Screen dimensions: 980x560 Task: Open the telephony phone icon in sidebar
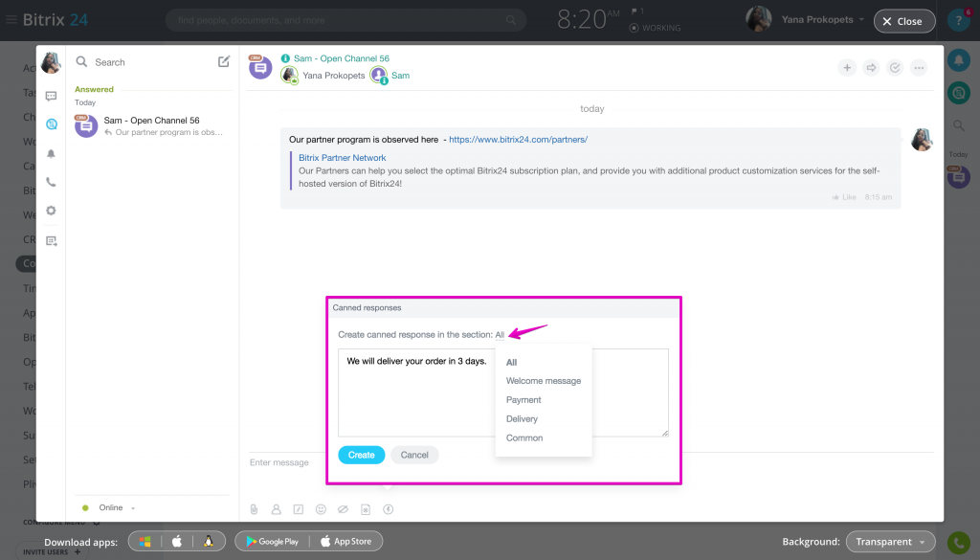click(52, 182)
